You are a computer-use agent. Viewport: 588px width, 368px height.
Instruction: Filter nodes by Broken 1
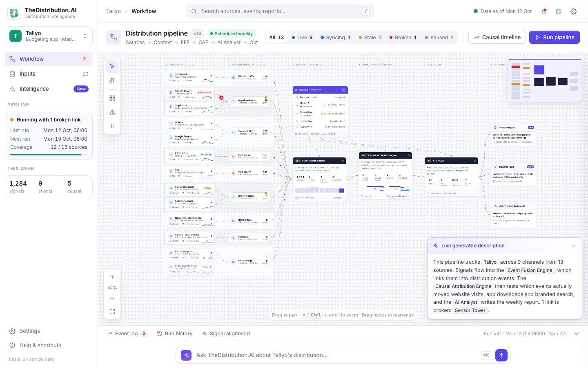pos(403,37)
